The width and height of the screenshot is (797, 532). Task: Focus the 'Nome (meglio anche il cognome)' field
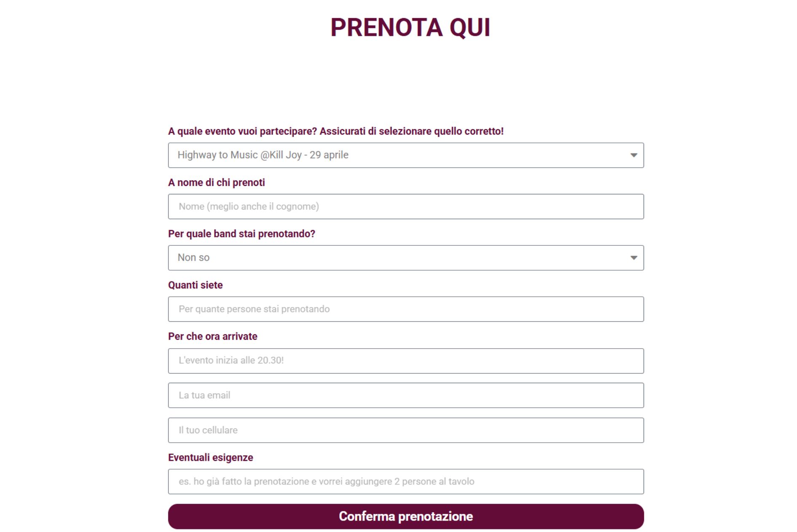(x=405, y=207)
